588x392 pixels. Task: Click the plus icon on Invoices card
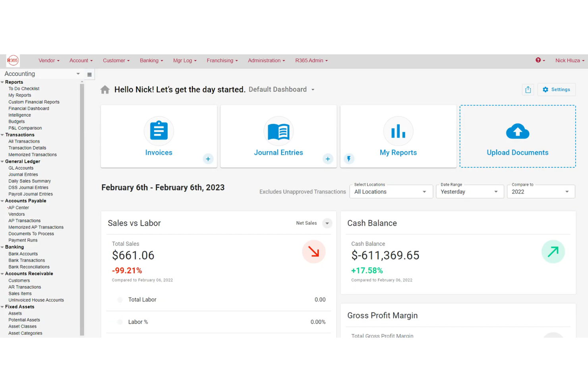point(208,159)
